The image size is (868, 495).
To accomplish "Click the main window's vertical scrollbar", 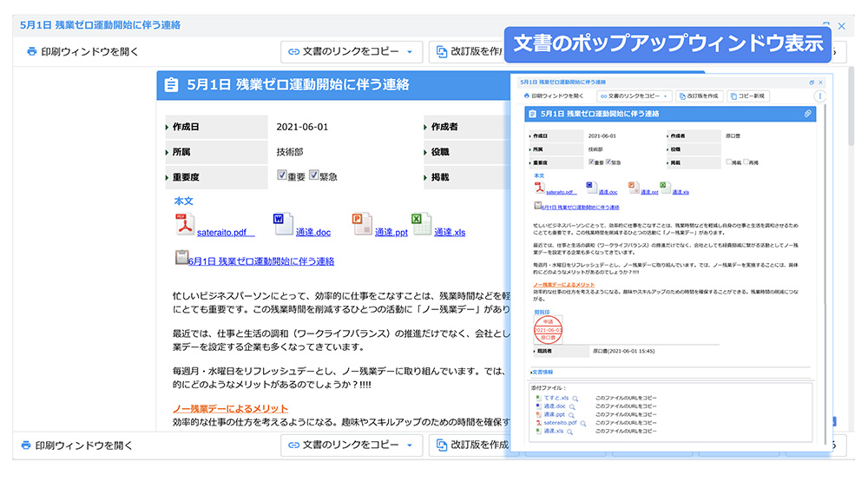I will coord(851,106).
